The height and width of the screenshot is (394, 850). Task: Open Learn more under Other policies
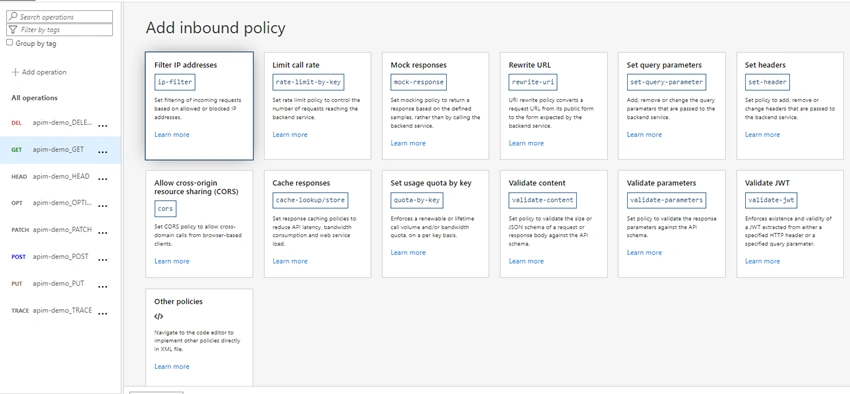[172, 366]
